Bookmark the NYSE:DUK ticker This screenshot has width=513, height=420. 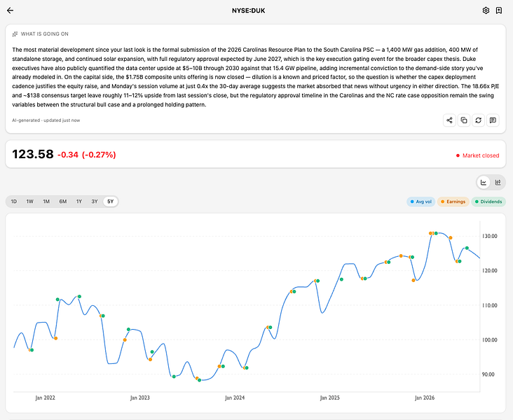click(x=498, y=10)
